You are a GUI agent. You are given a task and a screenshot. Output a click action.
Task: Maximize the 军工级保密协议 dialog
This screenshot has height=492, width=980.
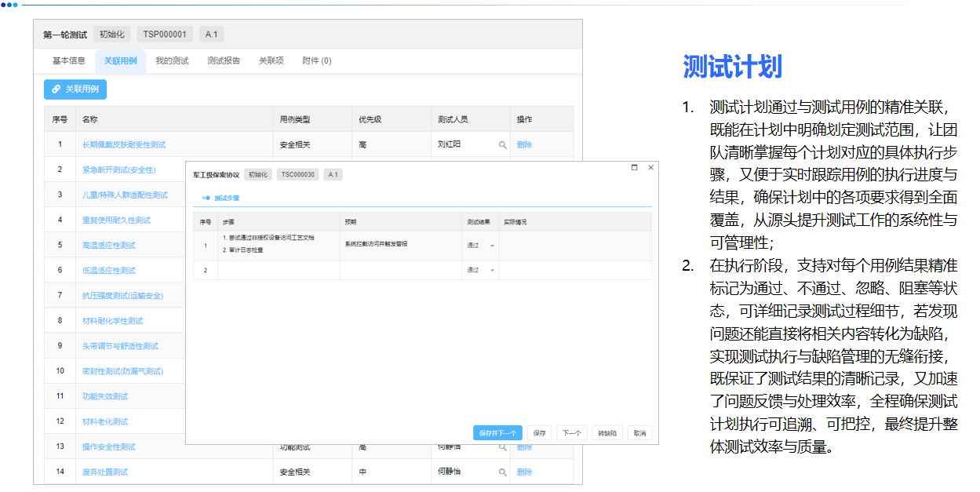[636, 166]
